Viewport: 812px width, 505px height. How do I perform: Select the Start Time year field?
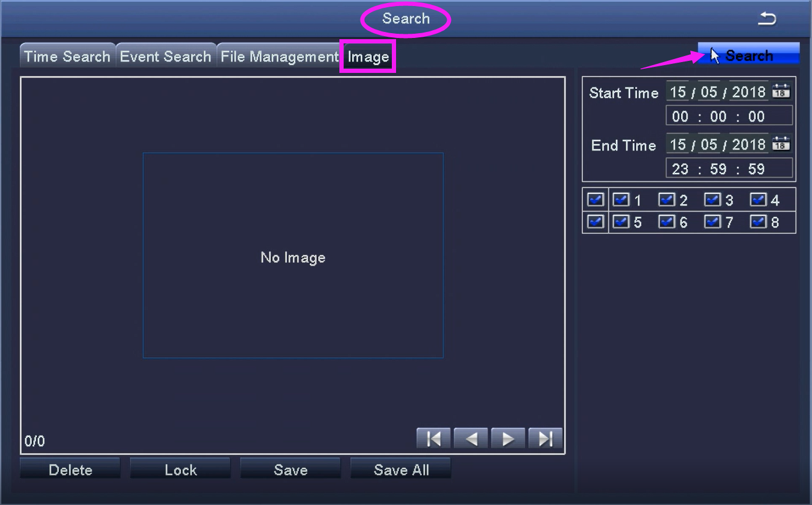tap(749, 92)
